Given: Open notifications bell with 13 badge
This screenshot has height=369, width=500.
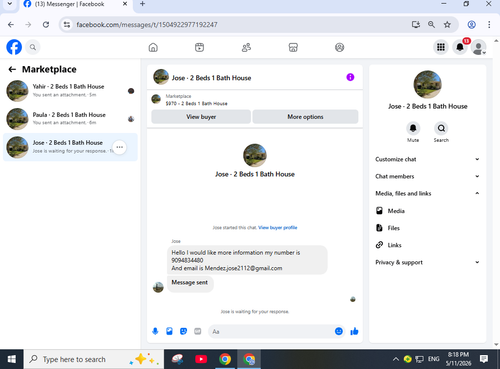Looking at the screenshot, I should click(x=460, y=47).
